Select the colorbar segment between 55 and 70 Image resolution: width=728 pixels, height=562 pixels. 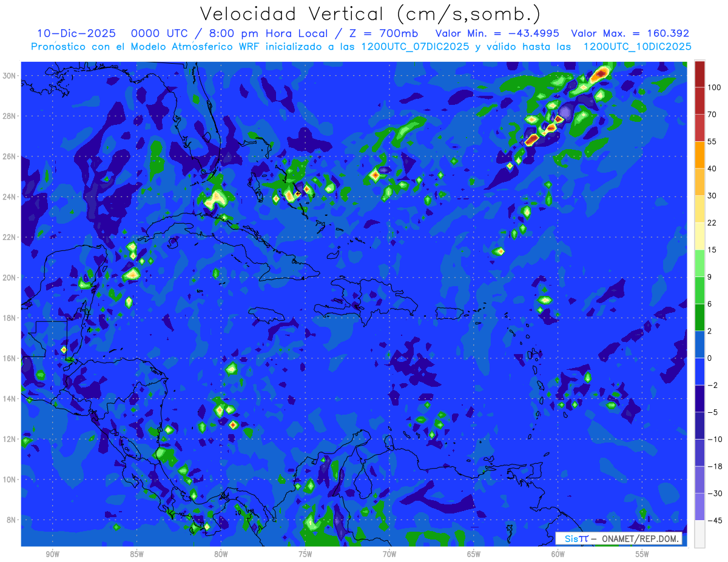pyautogui.click(x=699, y=128)
